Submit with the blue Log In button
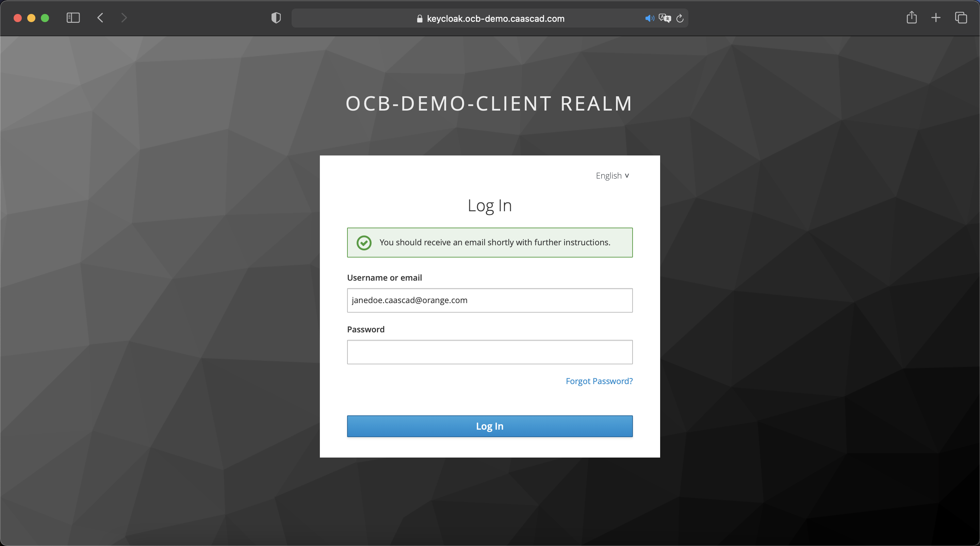 [490, 426]
